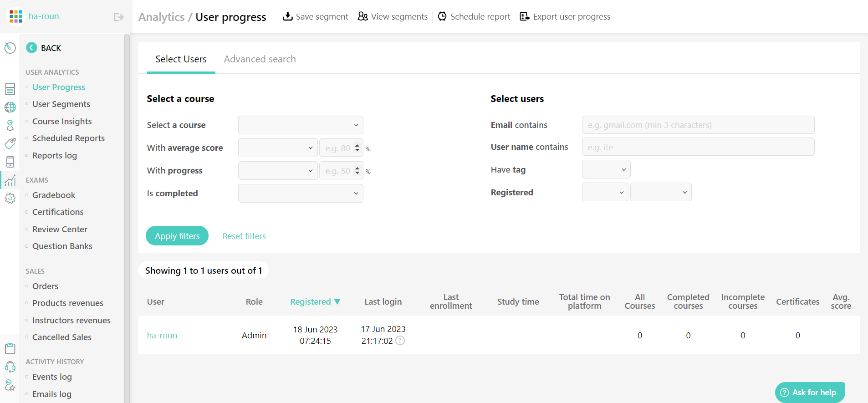
Task: Click the price tag icon in sidebar
Action: point(10,143)
